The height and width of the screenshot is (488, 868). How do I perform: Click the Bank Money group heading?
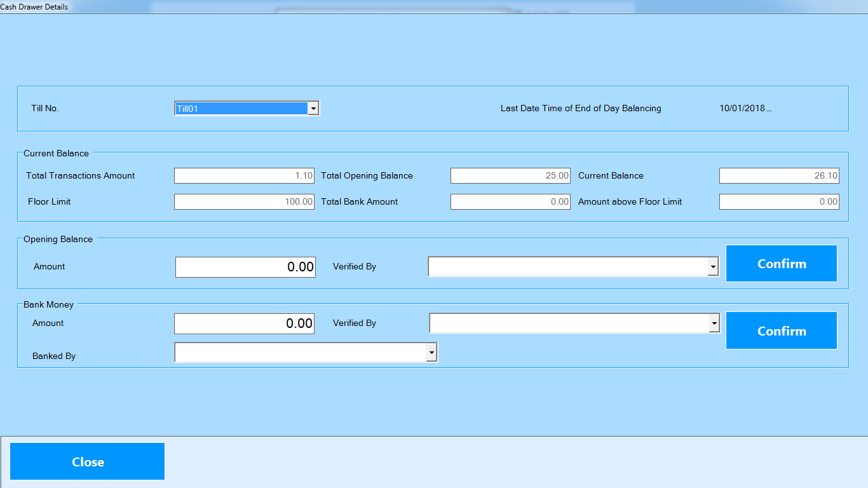coord(48,305)
